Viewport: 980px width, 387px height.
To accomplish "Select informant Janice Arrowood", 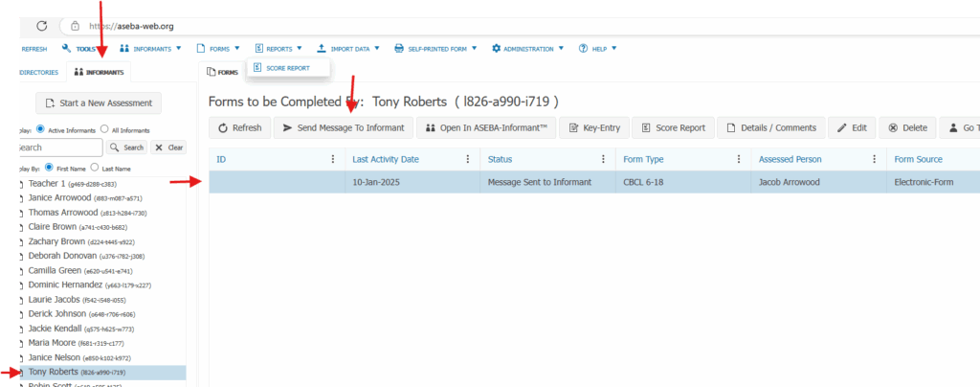I will tap(85, 198).
